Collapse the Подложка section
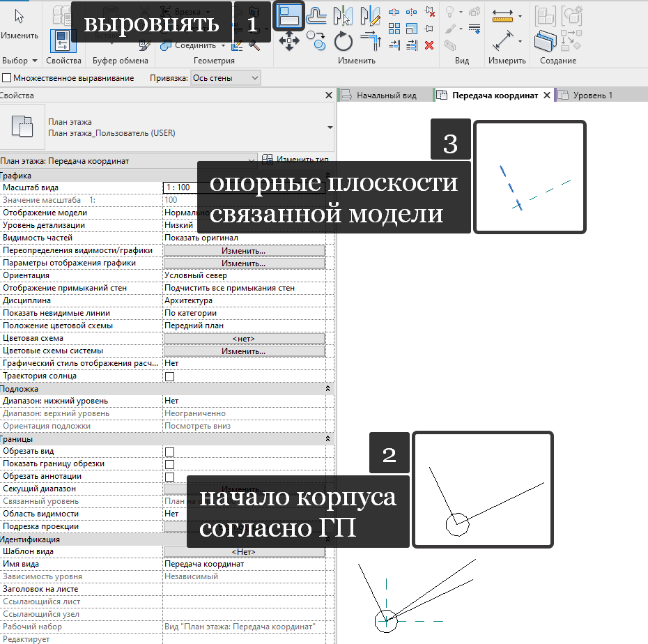Viewport: 648px width, 644px height. pos(327,388)
